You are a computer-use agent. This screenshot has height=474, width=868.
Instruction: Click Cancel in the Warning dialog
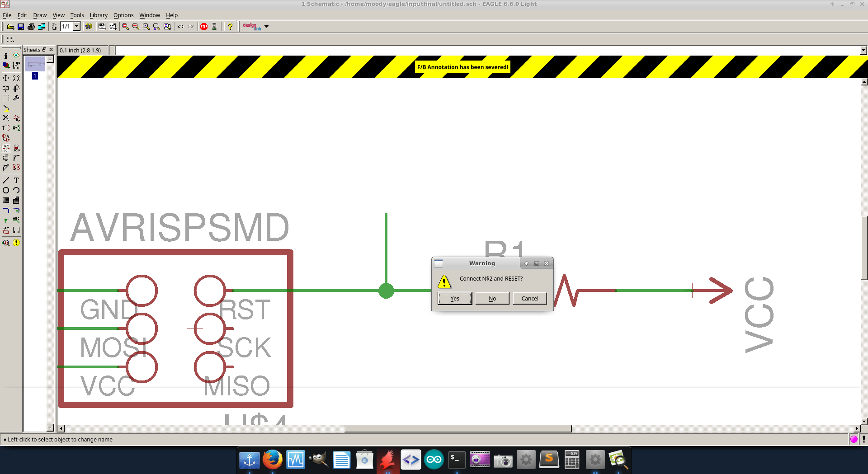point(530,298)
